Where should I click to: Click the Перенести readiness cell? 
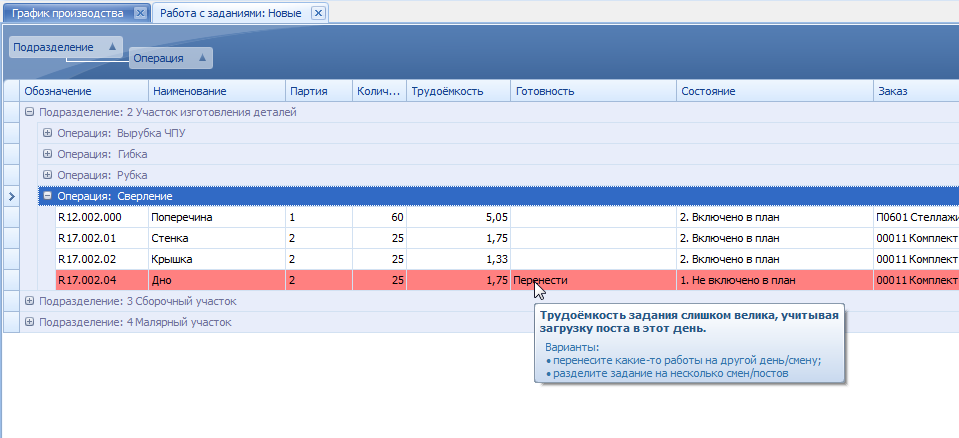[x=593, y=280]
